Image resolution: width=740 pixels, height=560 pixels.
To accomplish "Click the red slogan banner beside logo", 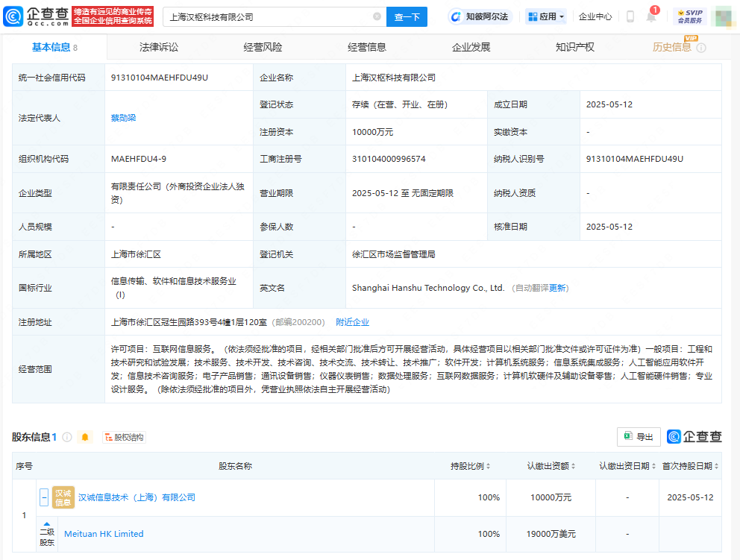I will 113,16.
